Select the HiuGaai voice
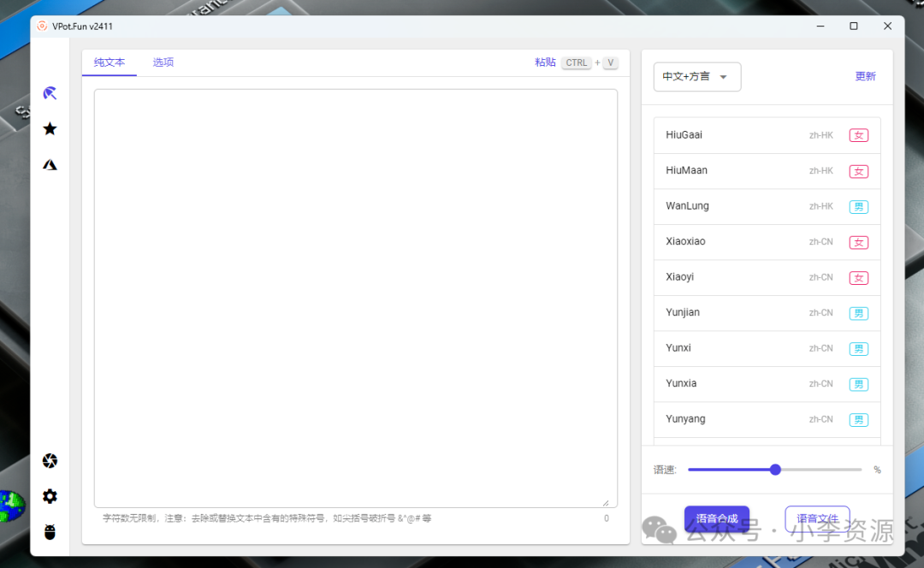 [767, 135]
